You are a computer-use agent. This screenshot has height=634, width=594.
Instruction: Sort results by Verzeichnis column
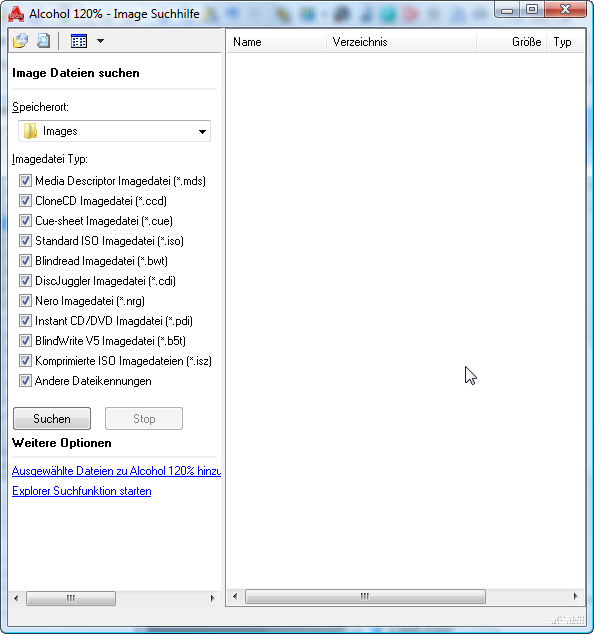[x=401, y=42]
